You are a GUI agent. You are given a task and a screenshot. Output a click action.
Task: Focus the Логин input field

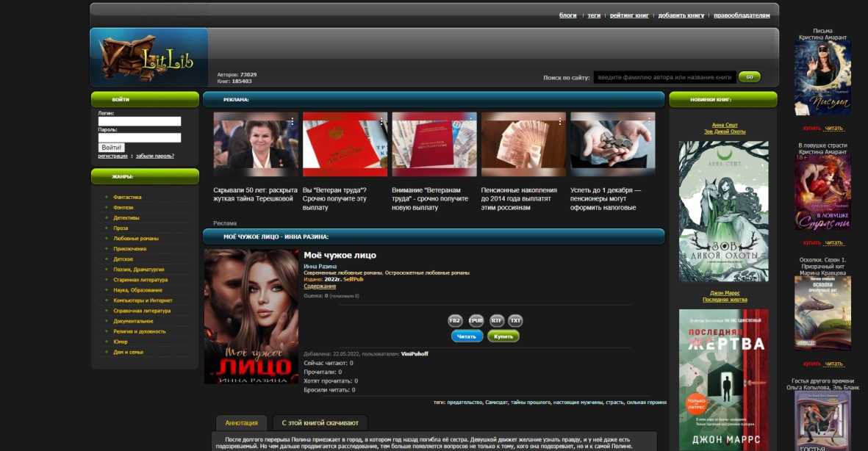(140, 121)
